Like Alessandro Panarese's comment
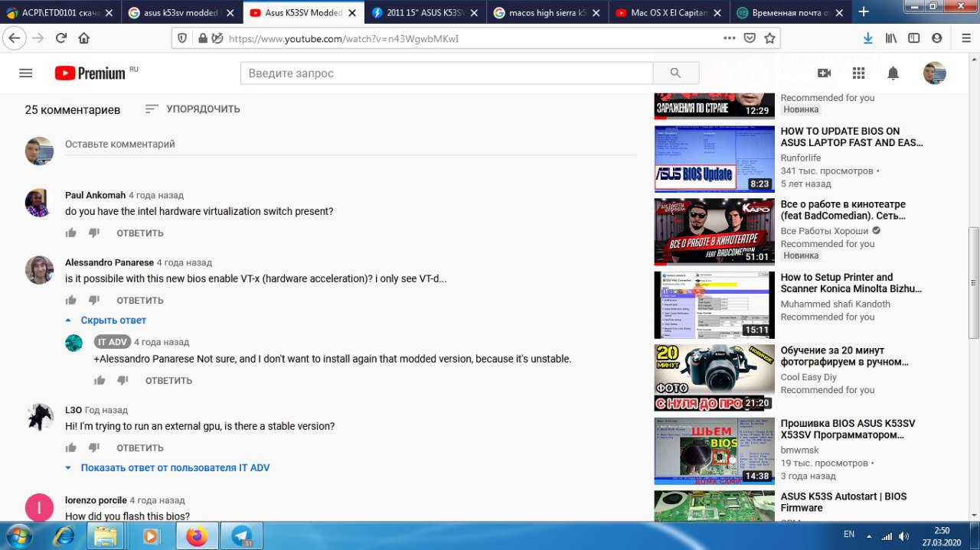Viewport: 980px width, 550px height. [71, 300]
